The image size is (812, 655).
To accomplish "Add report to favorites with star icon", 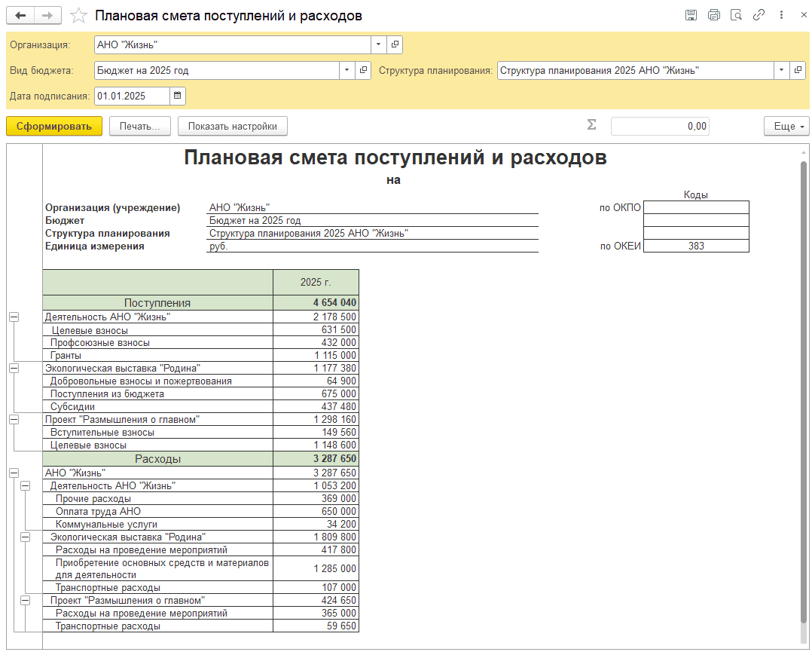I will 78,15.
